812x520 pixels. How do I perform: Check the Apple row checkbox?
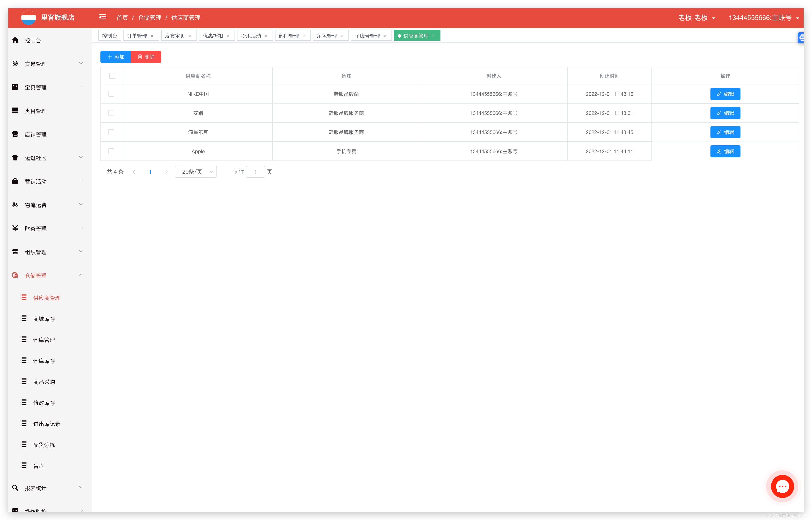(111, 151)
